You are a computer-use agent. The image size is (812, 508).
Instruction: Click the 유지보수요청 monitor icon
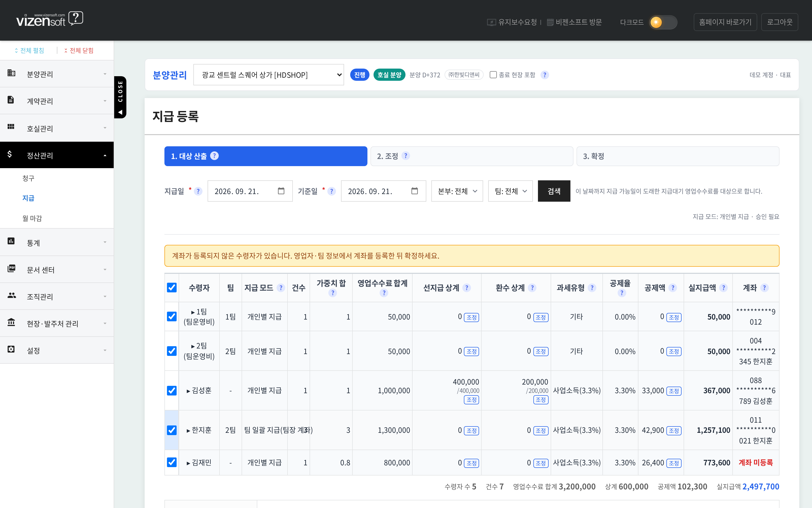coord(491,22)
